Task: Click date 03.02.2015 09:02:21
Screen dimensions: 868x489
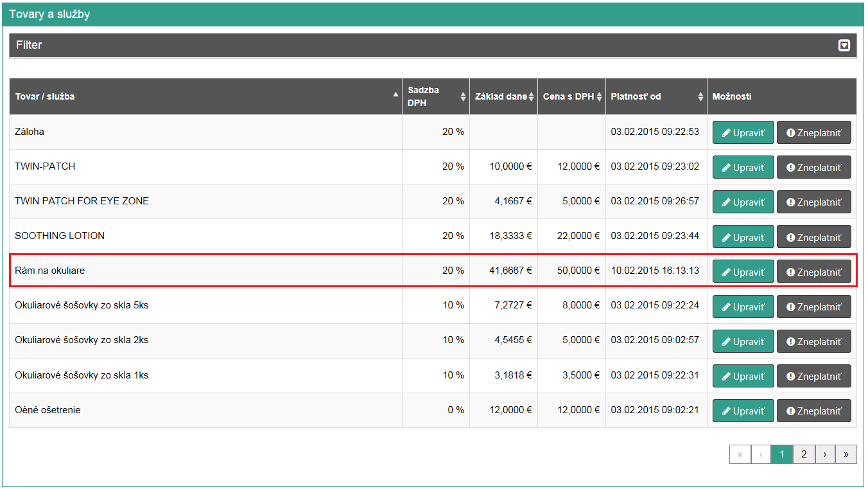Action: pyautogui.click(x=657, y=410)
